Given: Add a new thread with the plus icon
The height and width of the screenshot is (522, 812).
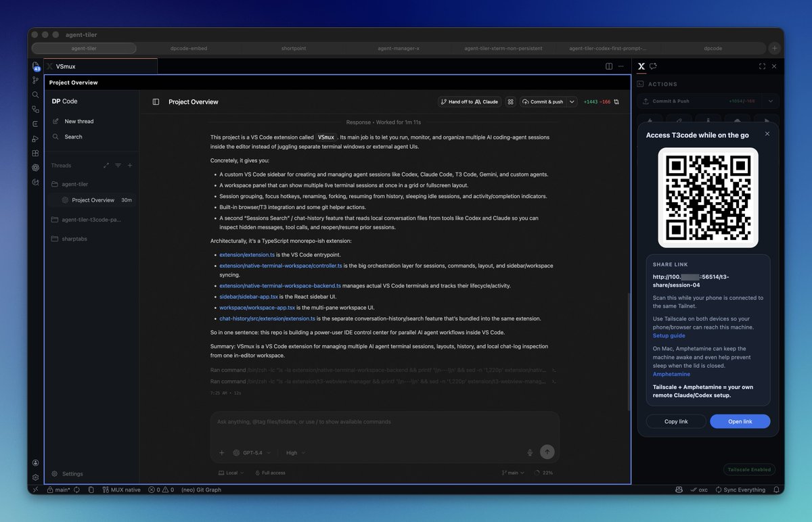Looking at the screenshot, I should [130, 165].
